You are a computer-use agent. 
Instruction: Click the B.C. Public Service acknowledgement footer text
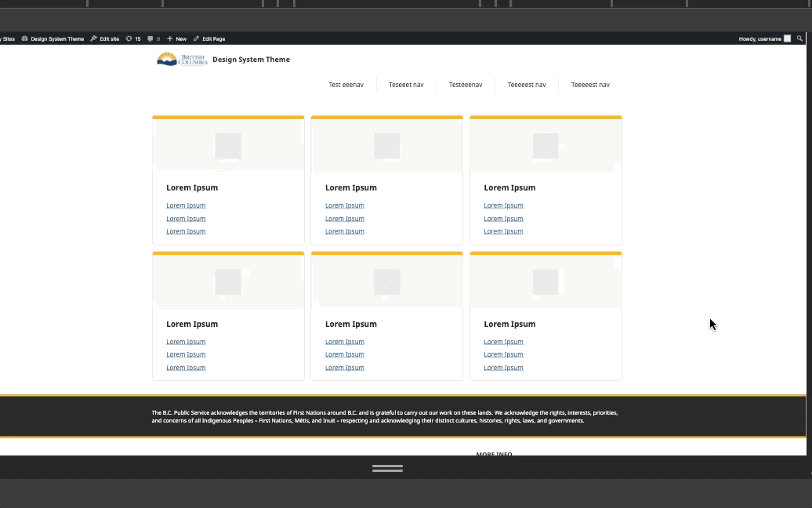(x=385, y=417)
